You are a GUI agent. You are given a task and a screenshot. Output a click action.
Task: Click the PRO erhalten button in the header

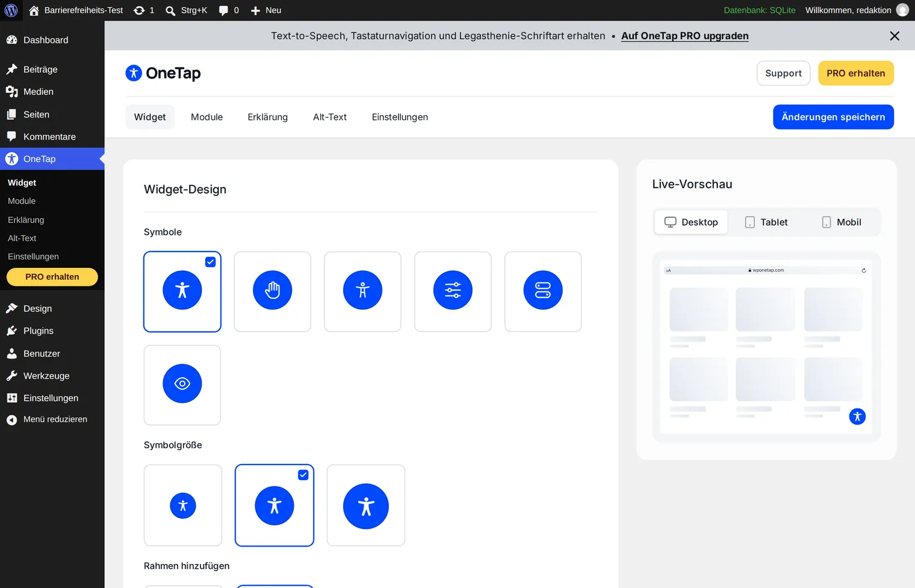click(x=855, y=73)
